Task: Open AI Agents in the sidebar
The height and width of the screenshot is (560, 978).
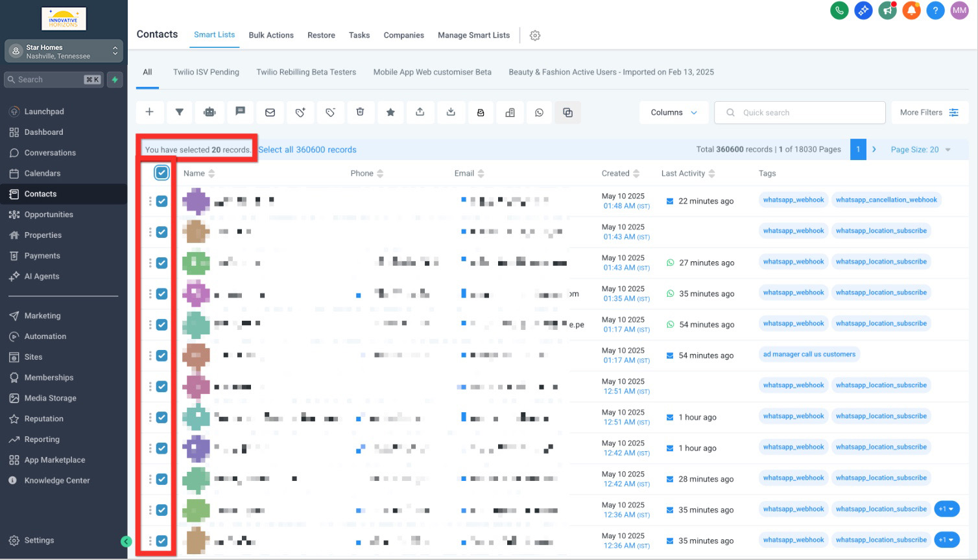Action: pyautogui.click(x=42, y=276)
